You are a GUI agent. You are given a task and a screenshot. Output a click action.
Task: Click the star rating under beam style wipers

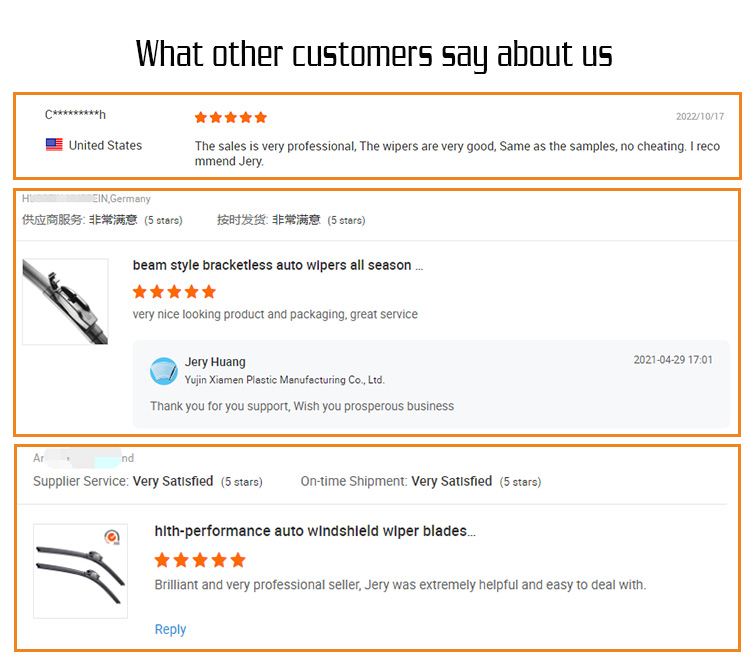174,291
